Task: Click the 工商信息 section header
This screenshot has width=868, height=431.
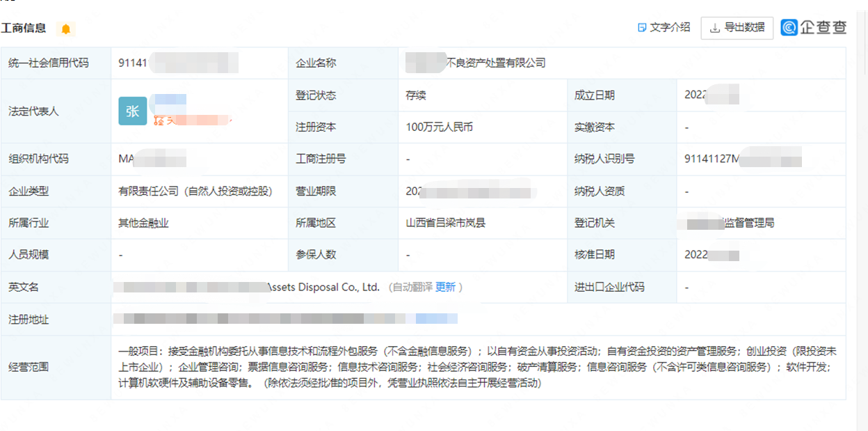Action: coord(24,28)
